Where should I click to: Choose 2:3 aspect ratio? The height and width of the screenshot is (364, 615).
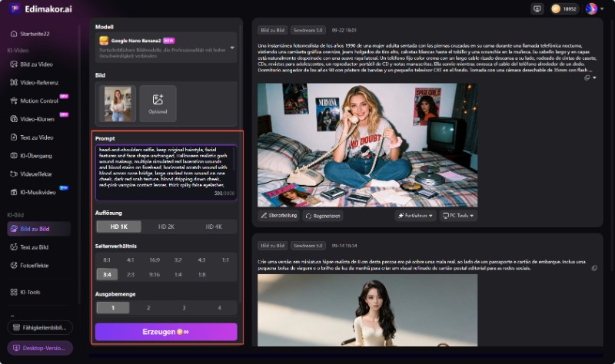click(131, 274)
